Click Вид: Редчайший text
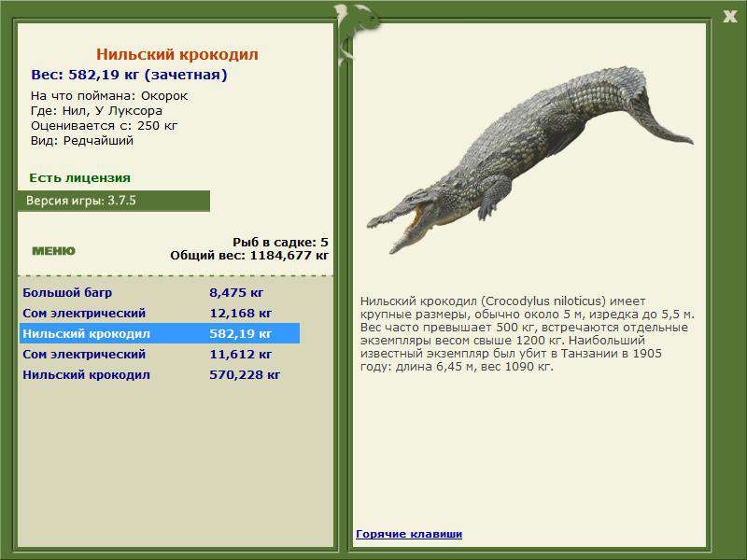This screenshot has width=747, height=560. (82, 141)
